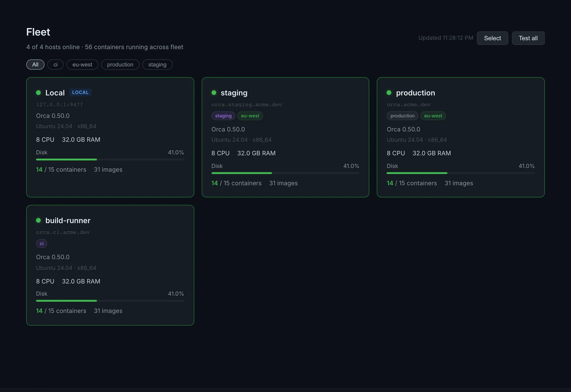The image size is (571, 392).
Task: Click address orca.acme.dev
Action: point(409,105)
